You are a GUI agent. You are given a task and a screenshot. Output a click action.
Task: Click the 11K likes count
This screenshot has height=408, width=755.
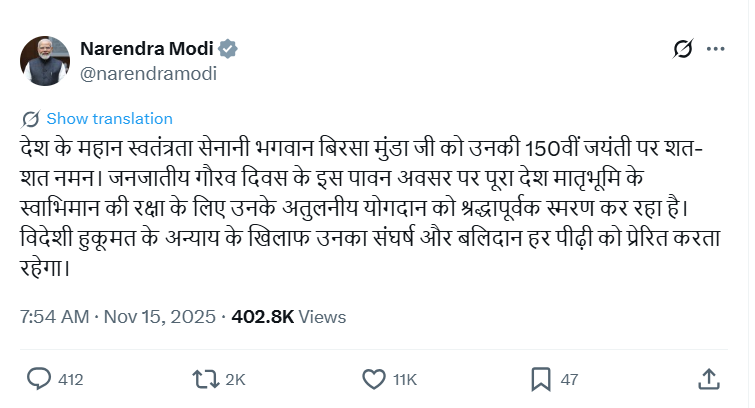pos(404,380)
